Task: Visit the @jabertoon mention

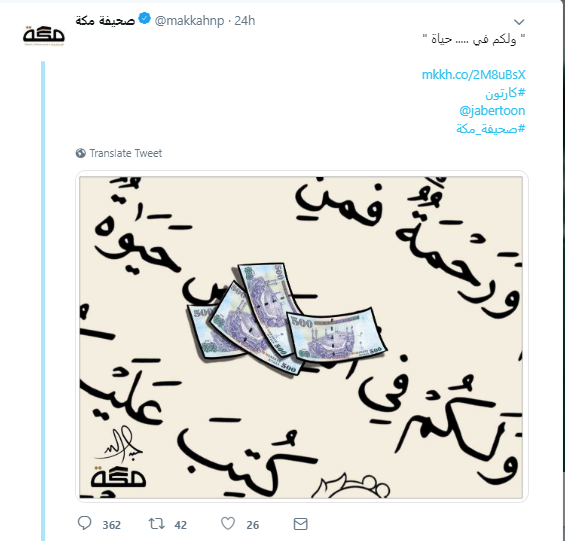Action: coord(492,111)
